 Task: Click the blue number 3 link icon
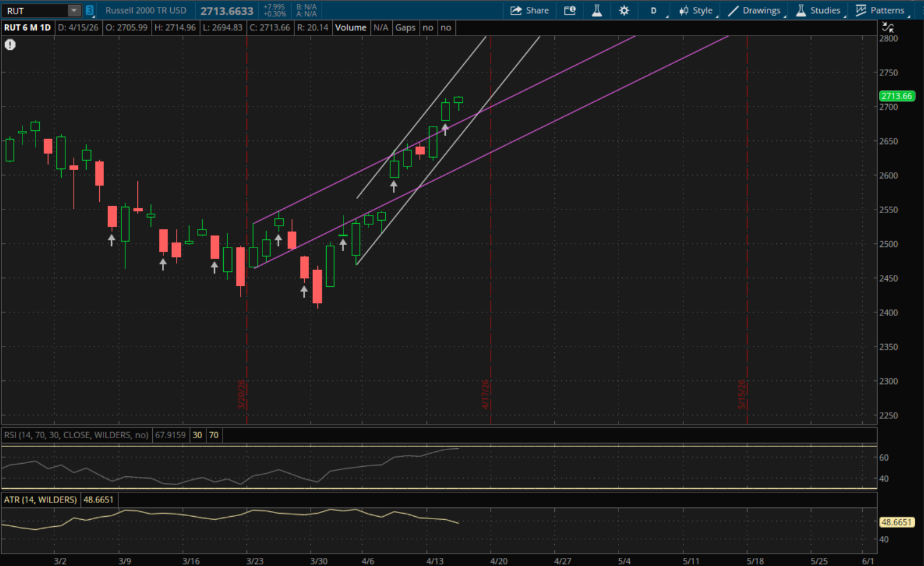click(x=90, y=11)
